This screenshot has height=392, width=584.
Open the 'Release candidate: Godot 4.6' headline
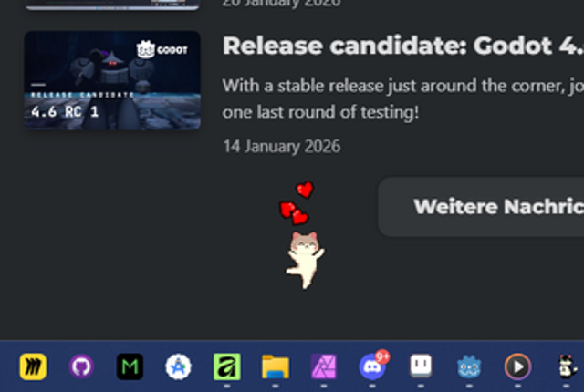[x=403, y=46]
